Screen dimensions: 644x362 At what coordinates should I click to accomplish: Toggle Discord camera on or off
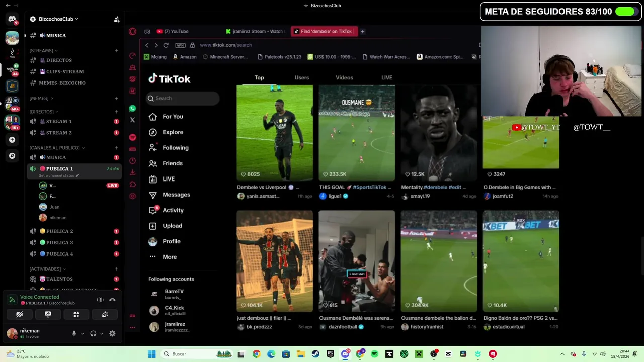19,314
